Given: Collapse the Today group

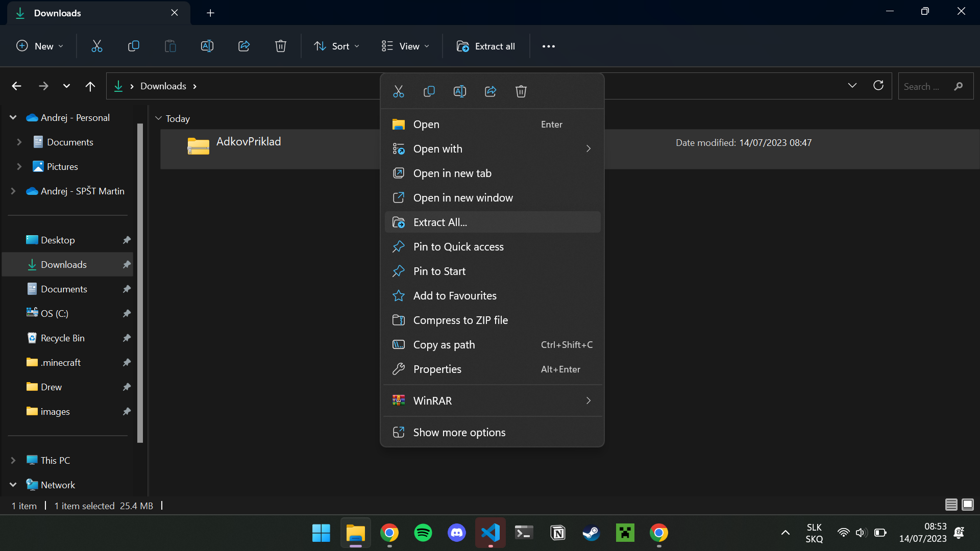Looking at the screenshot, I should click(158, 118).
